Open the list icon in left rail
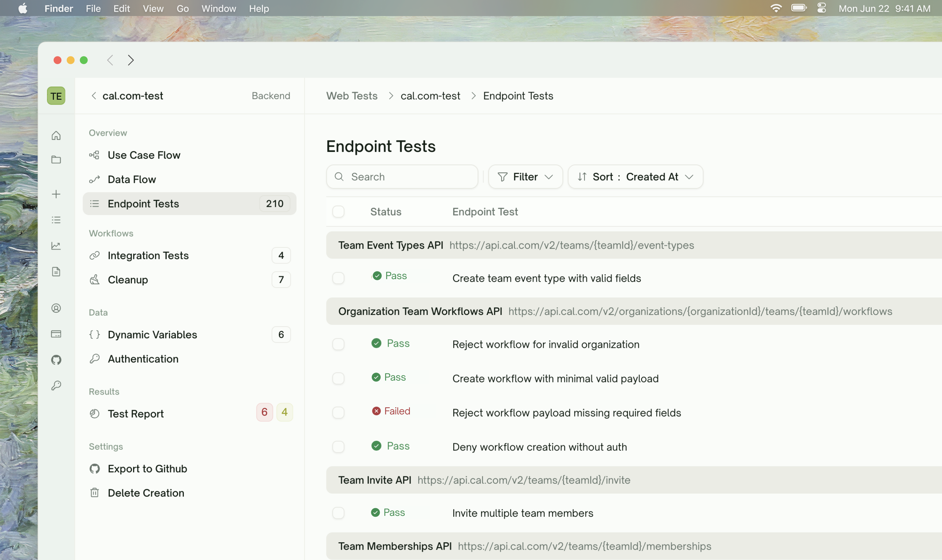 [x=56, y=220]
